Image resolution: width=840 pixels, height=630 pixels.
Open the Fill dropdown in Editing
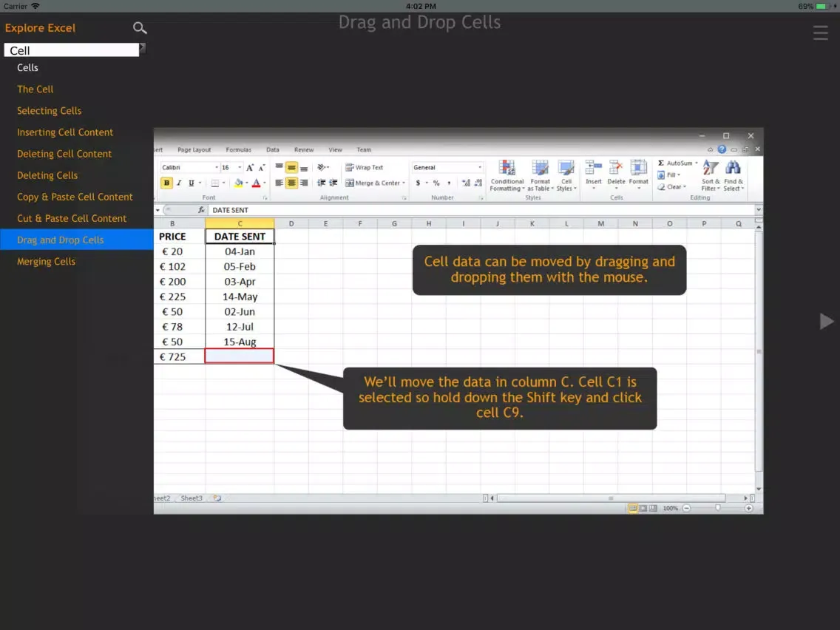(x=669, y=175)
